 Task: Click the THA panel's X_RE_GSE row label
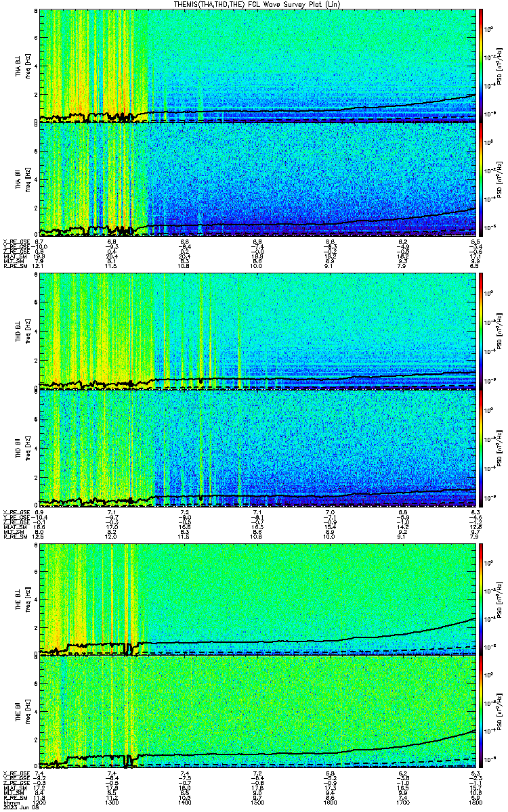pos(15,241)
